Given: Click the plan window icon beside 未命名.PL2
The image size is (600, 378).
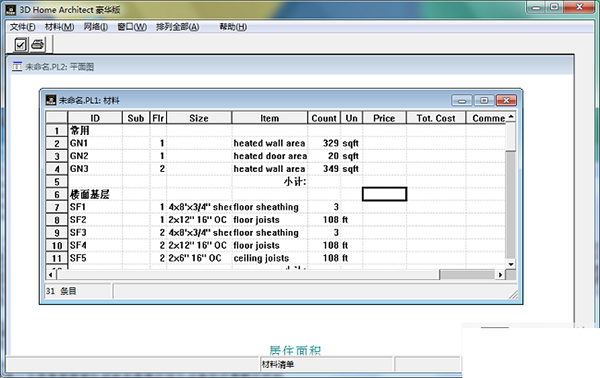Looking at the screenshot, I should (17, 67).
